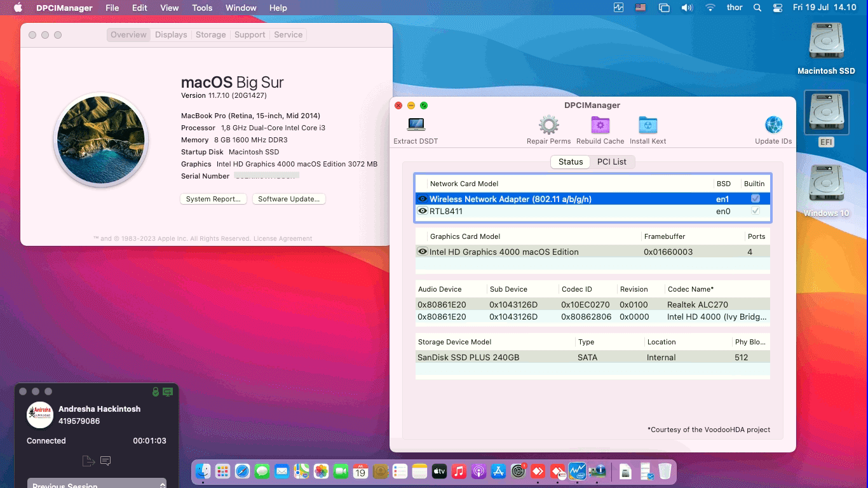Click the Software Update button
Screen dimensions: 868x488
coord(288,199)
